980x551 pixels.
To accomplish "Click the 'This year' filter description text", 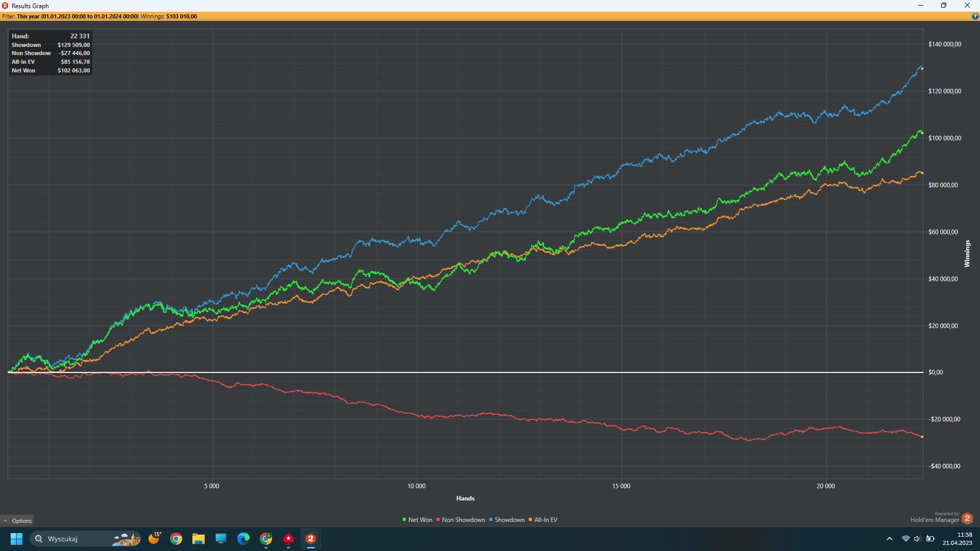I will [78, 16].
